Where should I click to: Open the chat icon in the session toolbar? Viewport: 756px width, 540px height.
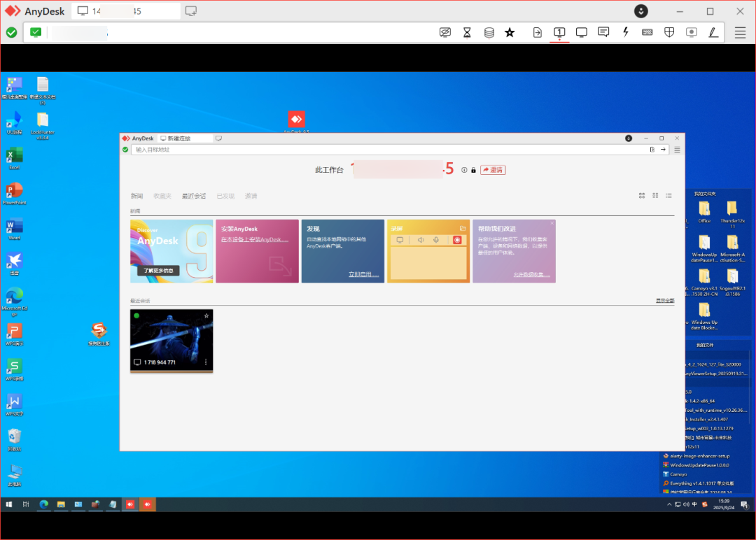603,32
